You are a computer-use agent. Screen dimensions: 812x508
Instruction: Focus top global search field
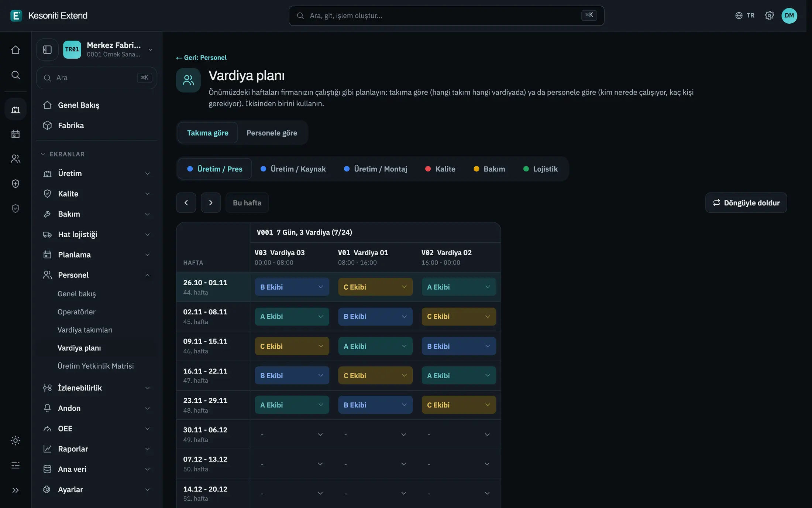click(x=446, y=16)
